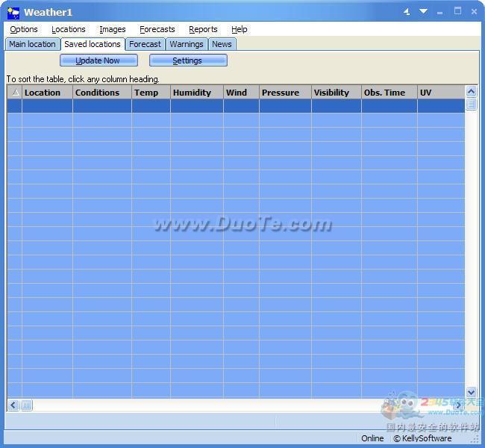This screenshot has height=448, width=485.
Task: Expand the Forecasts menu
Action: [157, 29]
